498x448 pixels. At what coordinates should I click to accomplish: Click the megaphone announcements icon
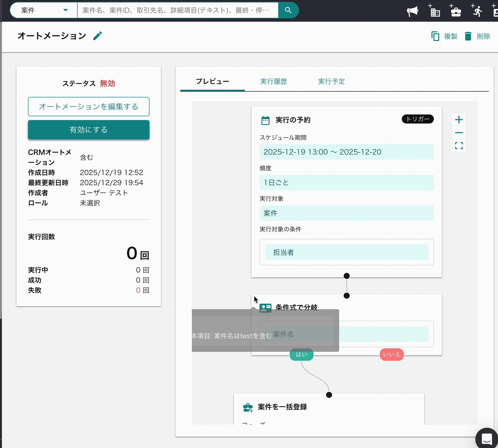(412, 11)
